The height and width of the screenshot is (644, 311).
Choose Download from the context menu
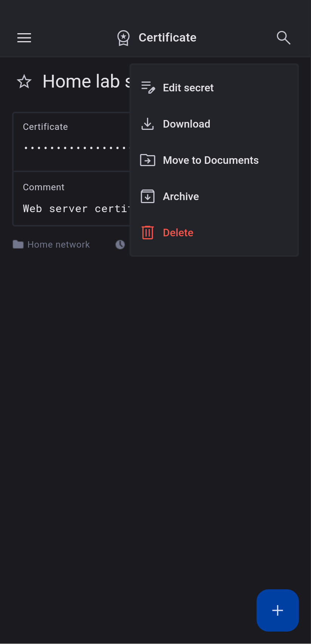(187, 124)
